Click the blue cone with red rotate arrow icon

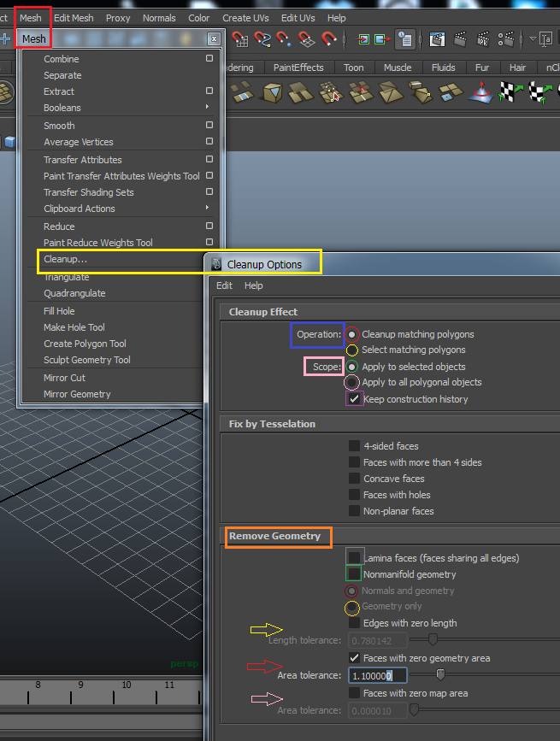click(x=481, y=91)
